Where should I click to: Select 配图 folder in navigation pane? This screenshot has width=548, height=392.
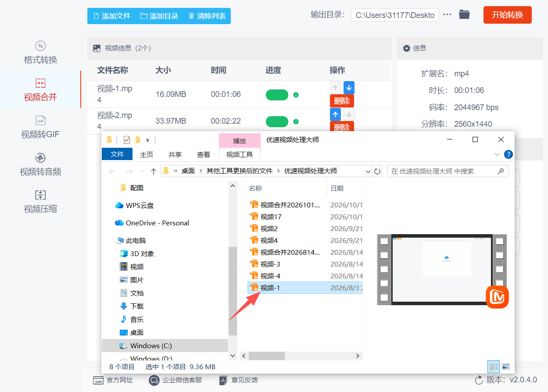[137, 188]
